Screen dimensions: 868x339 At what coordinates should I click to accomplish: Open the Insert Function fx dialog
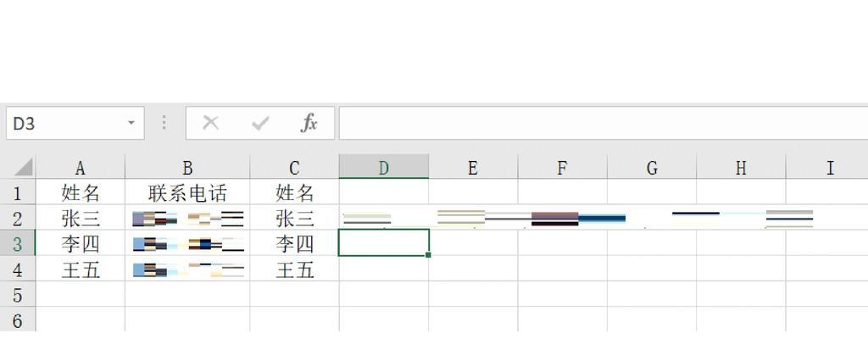coord(309,124)
